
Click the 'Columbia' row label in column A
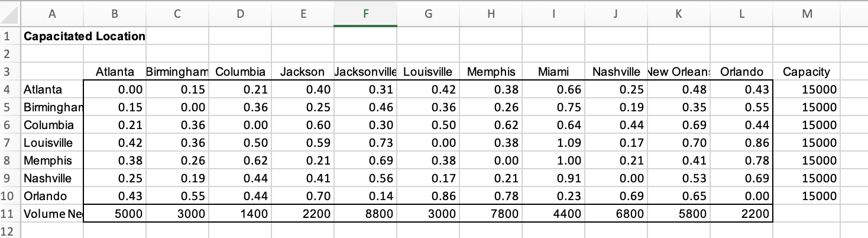pyautogui.click(x=52, y=126)
